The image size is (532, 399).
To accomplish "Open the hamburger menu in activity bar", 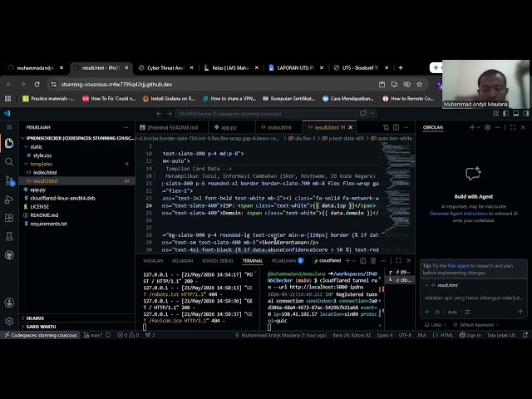I will point(9,127).
